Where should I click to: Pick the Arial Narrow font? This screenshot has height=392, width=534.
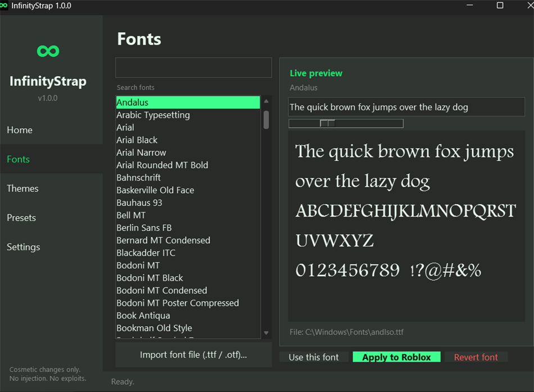pyautogui.click(x=188, y=152)
